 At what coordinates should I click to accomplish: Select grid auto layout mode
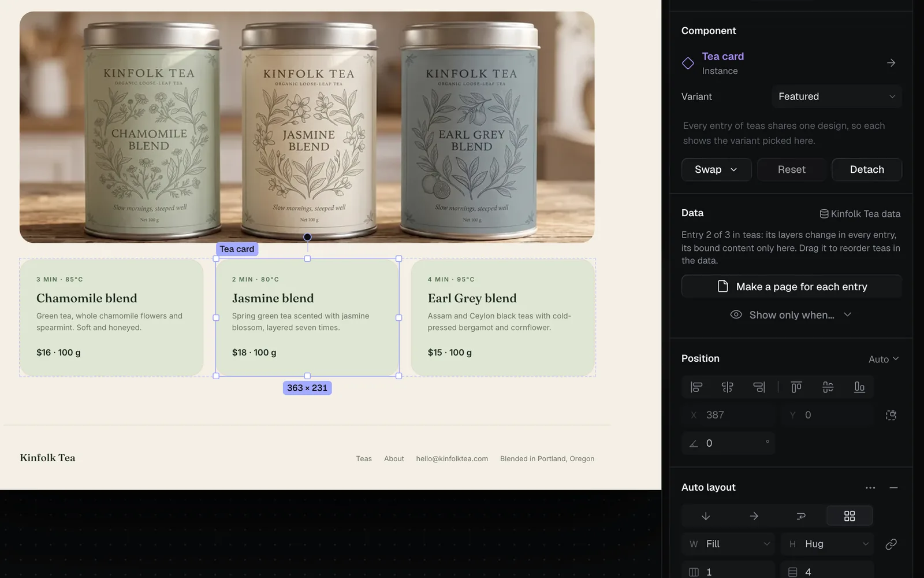pos(850,516)
